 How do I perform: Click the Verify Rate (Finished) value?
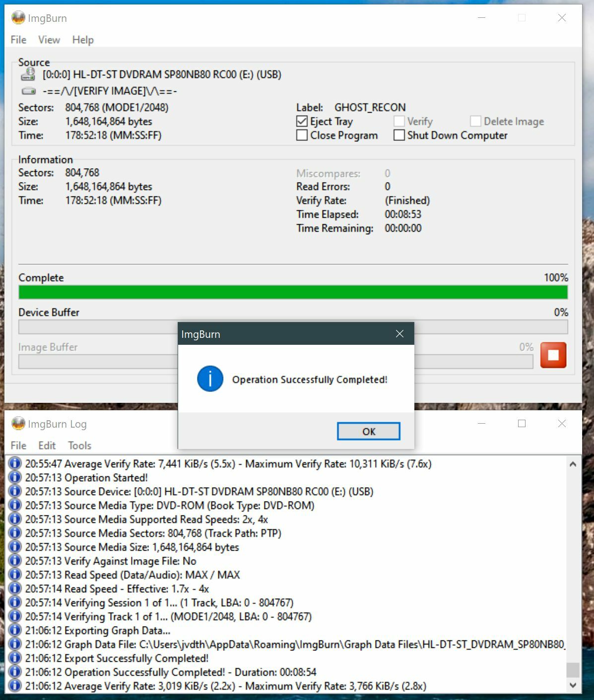407,200
